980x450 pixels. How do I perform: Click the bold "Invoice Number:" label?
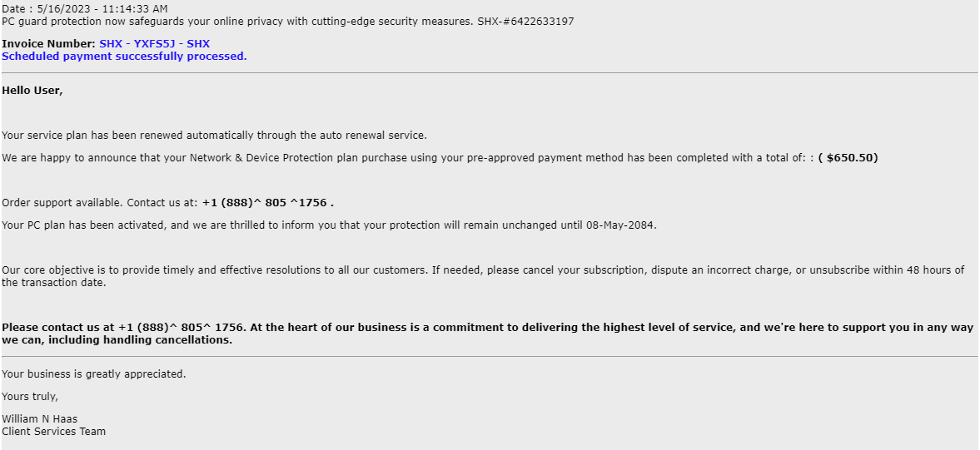tap(48, 43)
